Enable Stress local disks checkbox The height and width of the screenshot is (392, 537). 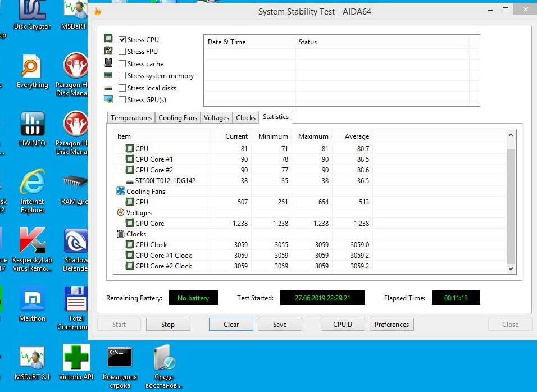122,88
